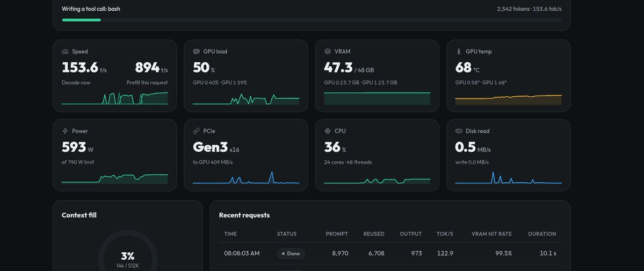Click the 'Decode now' label
Viewport: 644px width, 271px height.
click(x=76, y=82)
